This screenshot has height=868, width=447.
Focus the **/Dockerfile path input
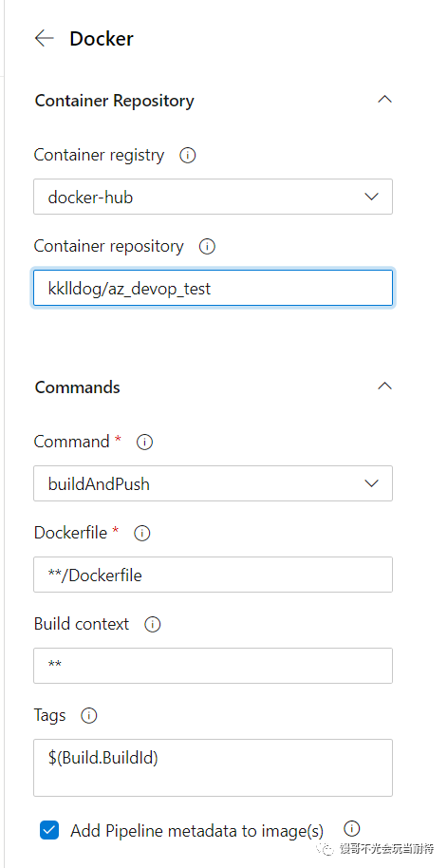(213, 575)
